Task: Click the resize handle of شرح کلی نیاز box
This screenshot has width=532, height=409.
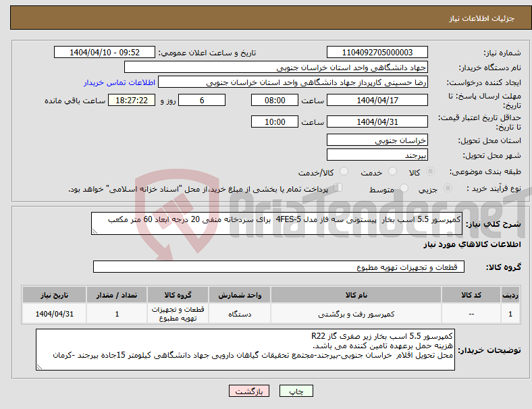Action: point(95,231)
